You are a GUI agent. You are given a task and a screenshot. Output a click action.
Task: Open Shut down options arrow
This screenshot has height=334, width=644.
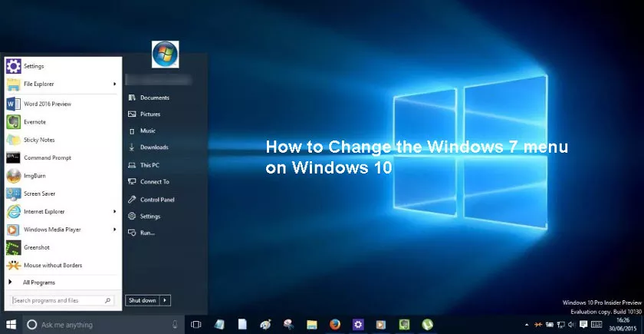point(165,301)
